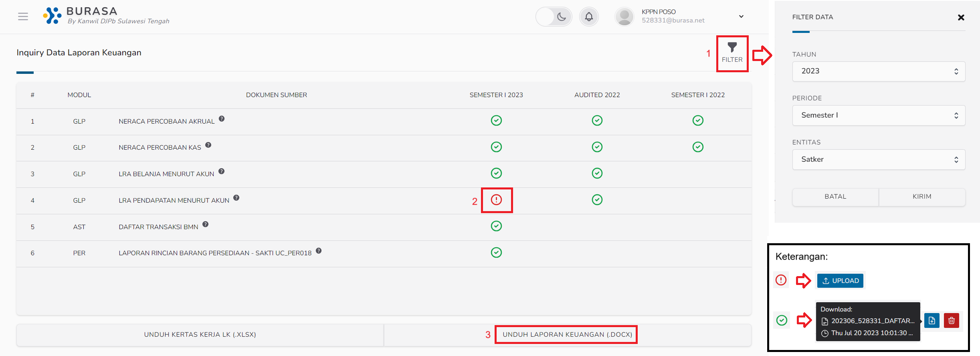Toggle the dark mode switch
Viewport: 980px width, 356px height.
[x=554, y=17]
